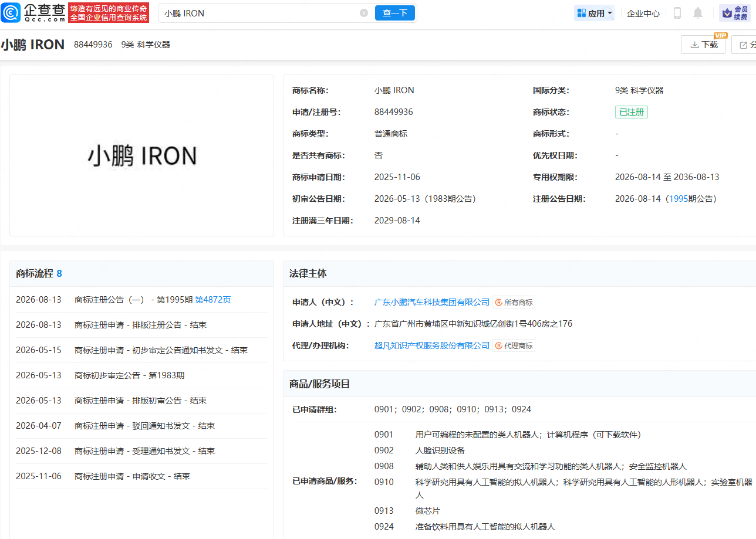Viewport: 756px width, 539px height.
Task: Select flow row 驳回通知书发文 - 结束
Action: pos(141,426)
